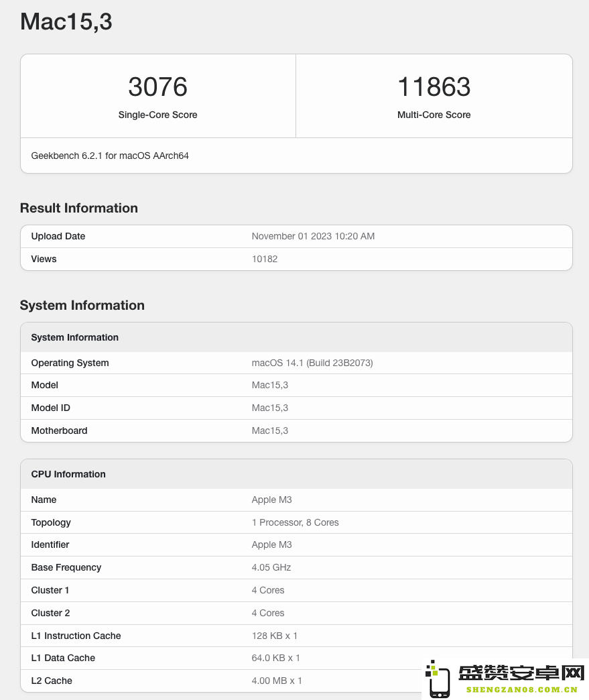Image resolution: width=589 pixels, height=700 pixels.
Task: Select 4 Cores in the Cluster 2 row
Action: point(268,613)
